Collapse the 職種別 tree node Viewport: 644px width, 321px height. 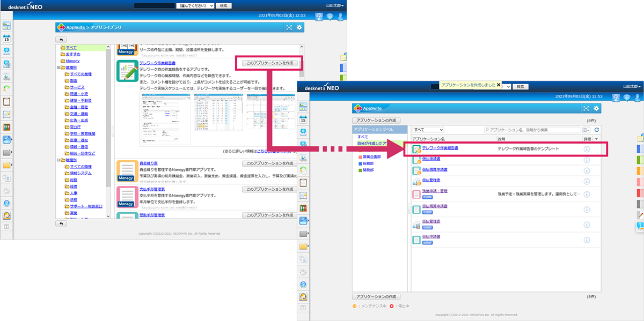coord(58,160)
